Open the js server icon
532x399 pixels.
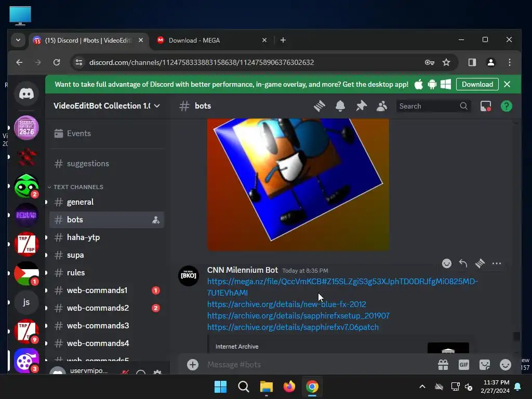point(26,302)
